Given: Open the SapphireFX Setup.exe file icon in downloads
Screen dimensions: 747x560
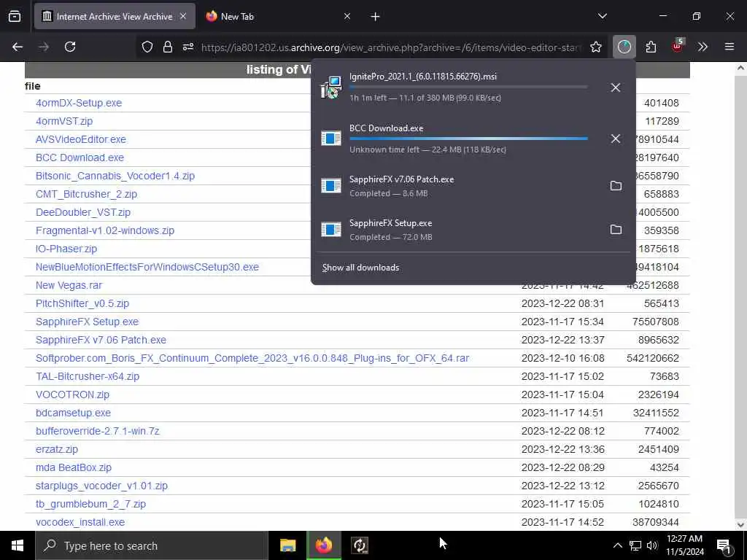Looking at the screenshot, I should click(x=331, y=230).
